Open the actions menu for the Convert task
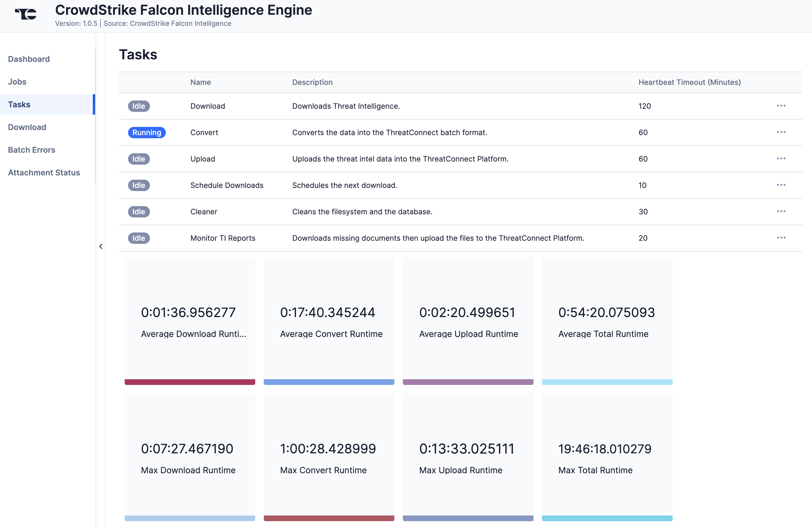812x528 pixels. coord(782,132)
